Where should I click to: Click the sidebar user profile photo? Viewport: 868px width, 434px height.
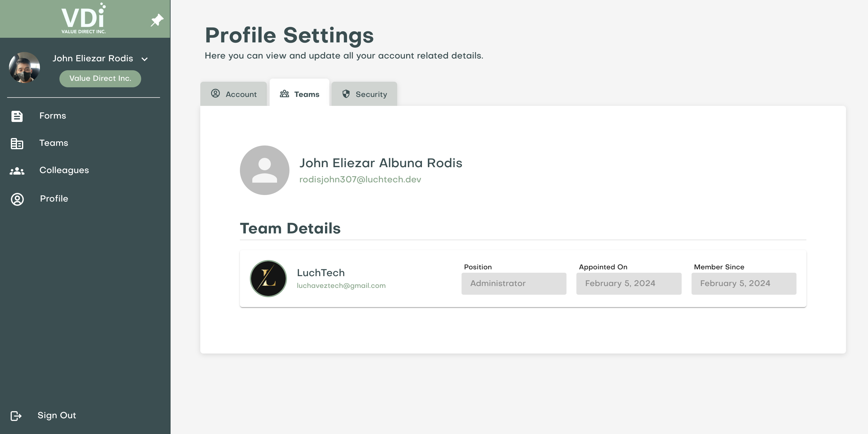[24, 67]
